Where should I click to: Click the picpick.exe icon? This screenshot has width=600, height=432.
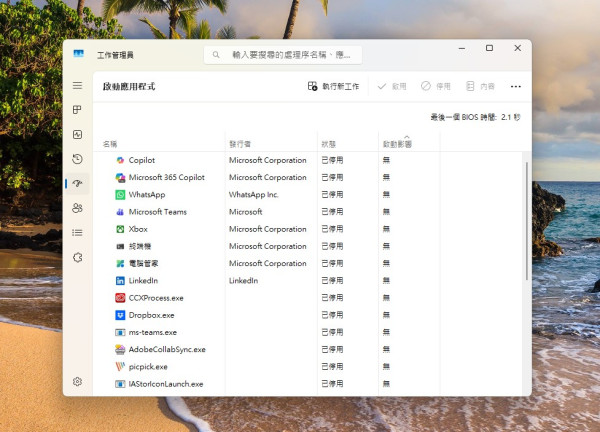tap(120, 367)
